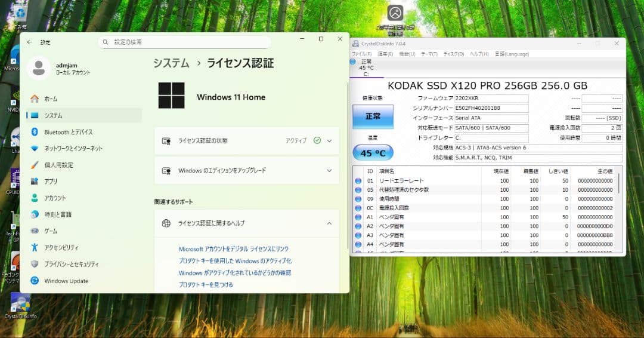
Task: Open Home in Settings sidebar
Action: click(84, 99)
